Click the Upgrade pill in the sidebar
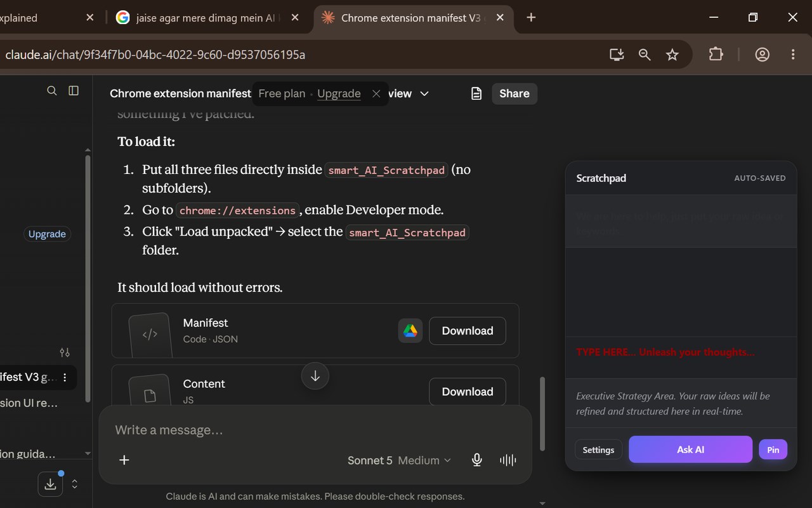The width and height of the screenshot is (812, 508). coord(47,234)
